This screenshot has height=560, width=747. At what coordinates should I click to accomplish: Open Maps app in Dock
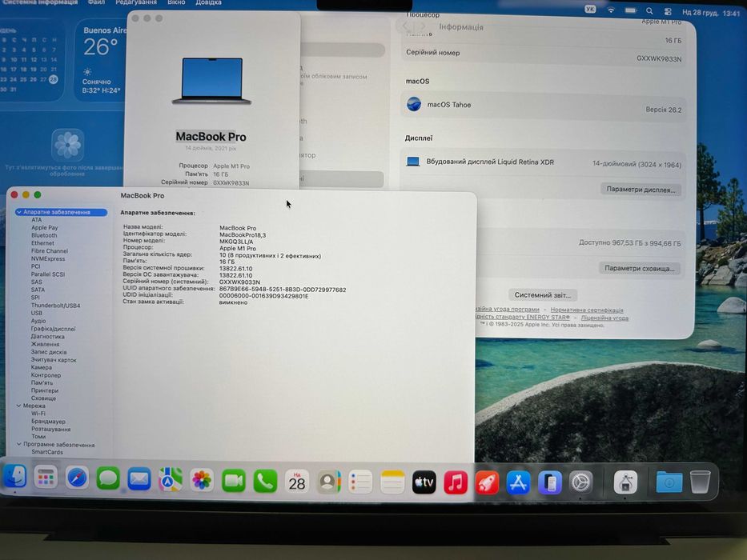[171, 480]
